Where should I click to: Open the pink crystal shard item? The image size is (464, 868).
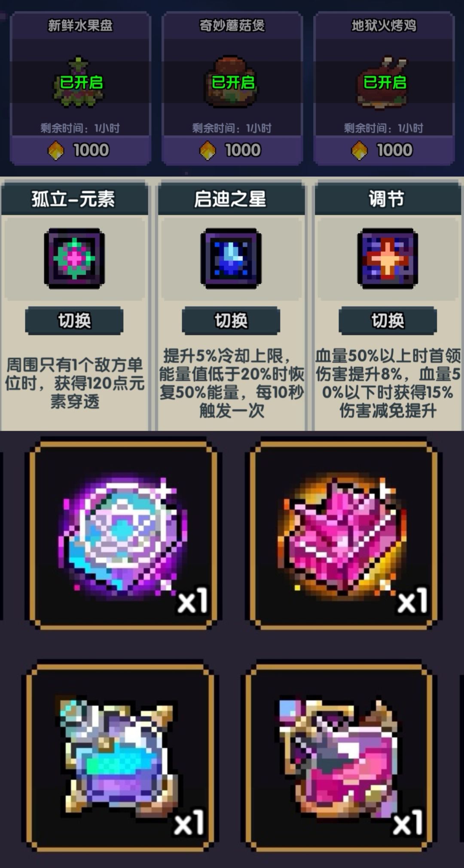click(342, 534)
